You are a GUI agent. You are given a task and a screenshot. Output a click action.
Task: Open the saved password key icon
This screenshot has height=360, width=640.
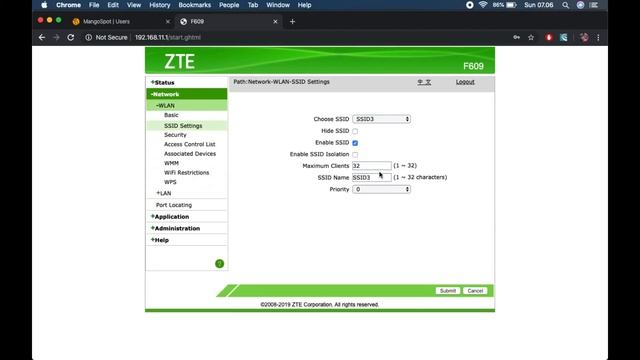[x=516, y=37]
